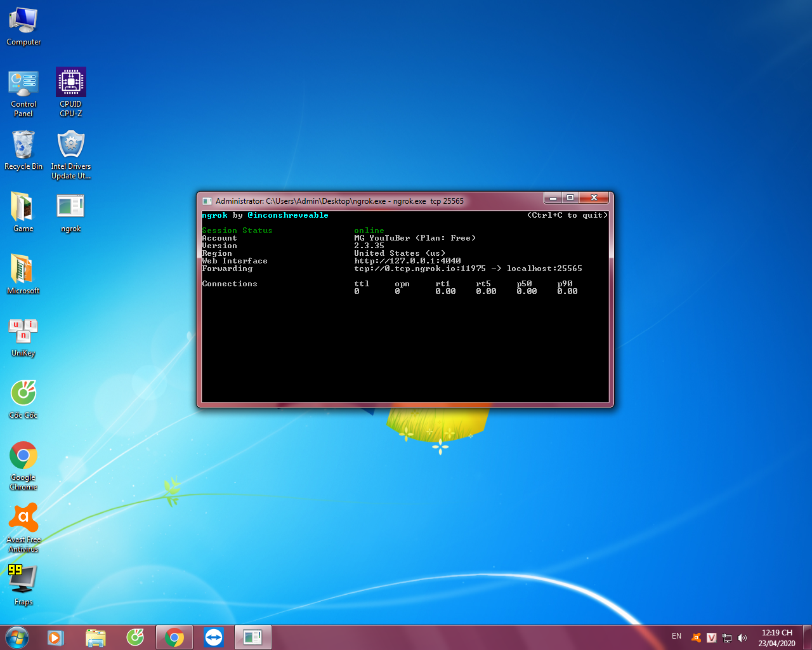Select the Game folder on desktop
The width and height of the screenshot is (812, 650).
click(23, 207)
